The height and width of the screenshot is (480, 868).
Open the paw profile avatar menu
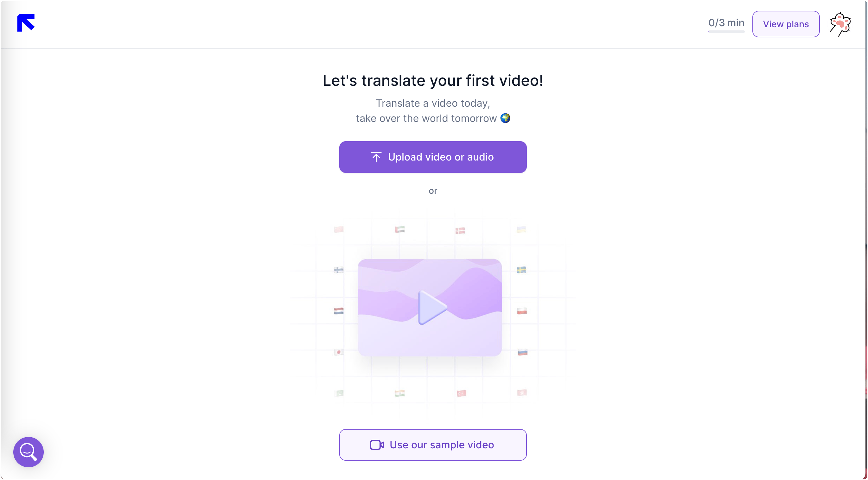(840, 24)
